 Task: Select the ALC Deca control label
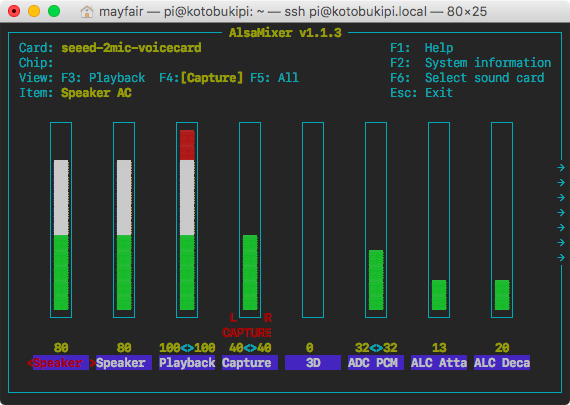coord(502,363)
